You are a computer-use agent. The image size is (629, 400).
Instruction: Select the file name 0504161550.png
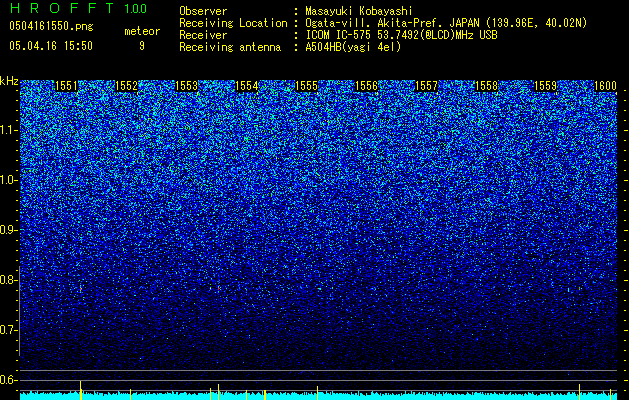pyautogui.click(x=51, y=26)
